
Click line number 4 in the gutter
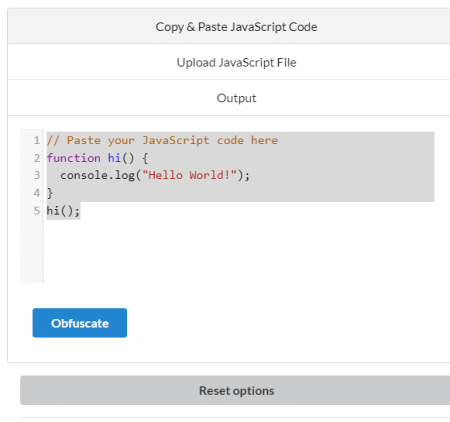pyautogui.click(x=37, y=193)
